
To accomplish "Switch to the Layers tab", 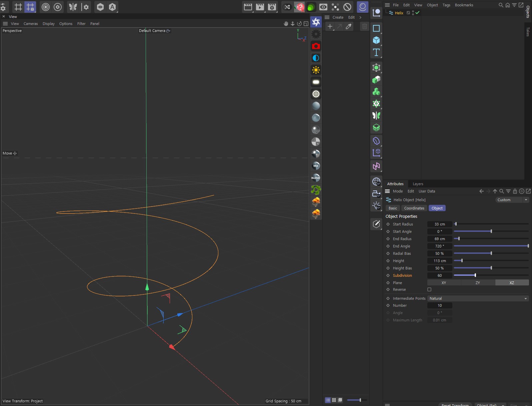I will [x=418, y=184].
